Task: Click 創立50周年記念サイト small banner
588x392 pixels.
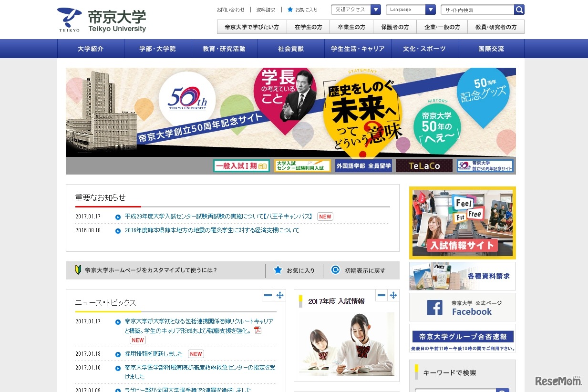Action: pos(485,166)
